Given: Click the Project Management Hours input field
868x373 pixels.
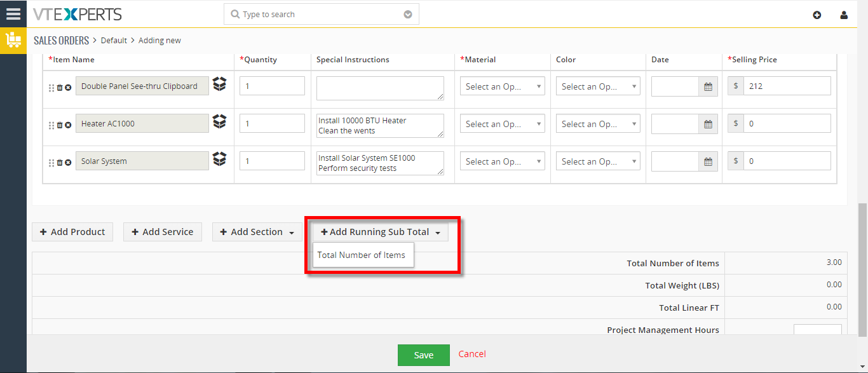Looking at the screenshot, I should tap(817, 330).
